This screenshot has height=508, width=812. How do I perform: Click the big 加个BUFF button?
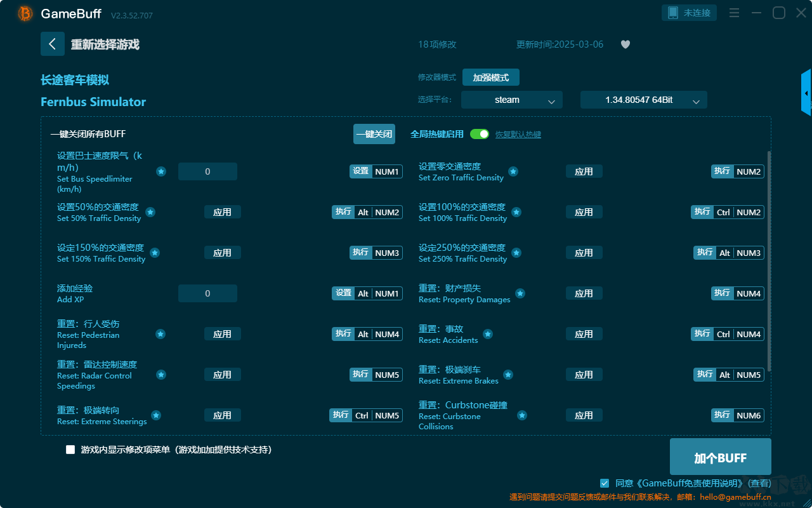[x=721, y=457]
